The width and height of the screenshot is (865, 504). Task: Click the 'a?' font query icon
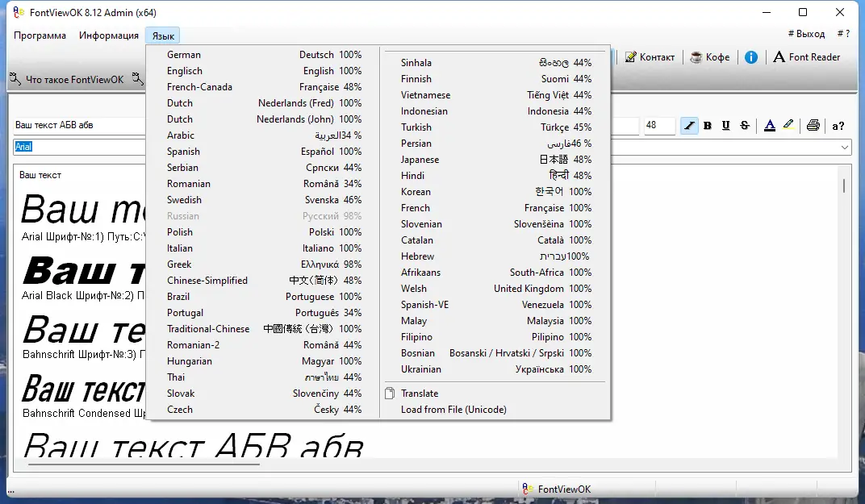pyautogui.click(x=838, y=126)
